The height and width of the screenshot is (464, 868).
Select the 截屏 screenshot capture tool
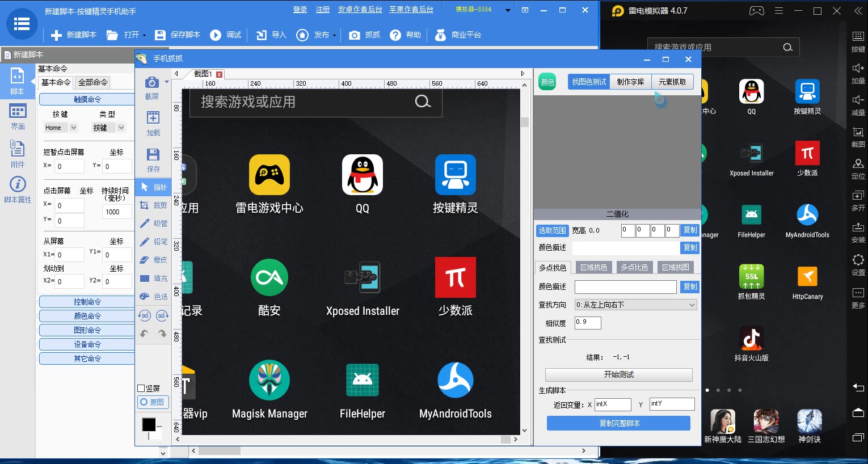pos(152,88)
